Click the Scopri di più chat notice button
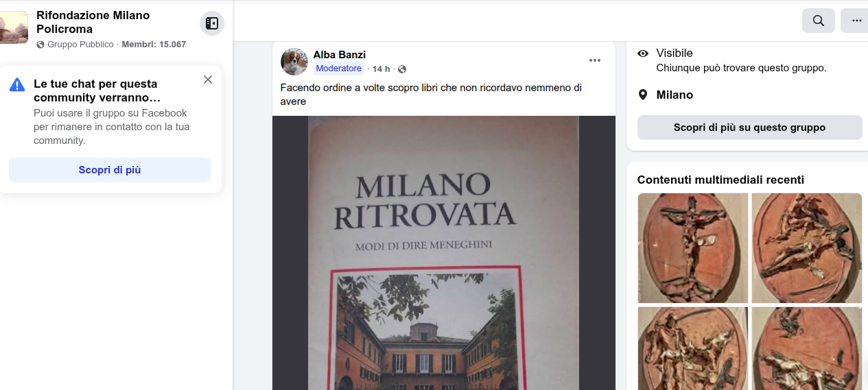 point(110,170)
